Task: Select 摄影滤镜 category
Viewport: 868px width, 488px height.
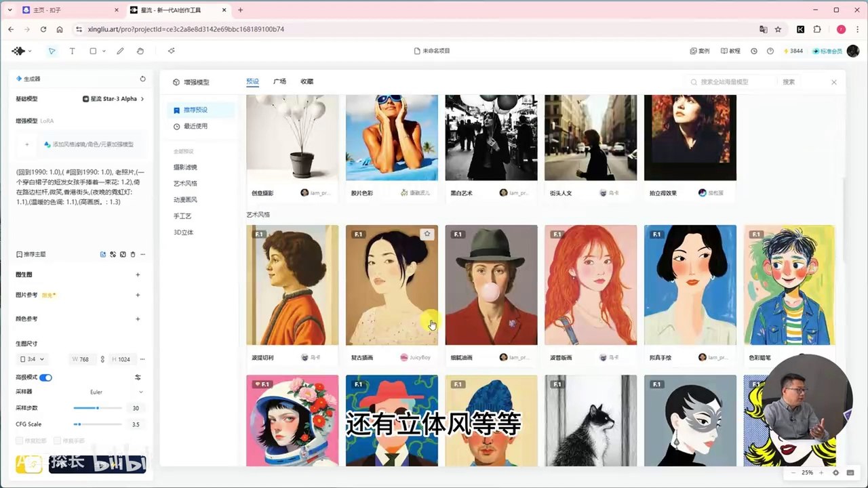Action: [x=185, y=167]
